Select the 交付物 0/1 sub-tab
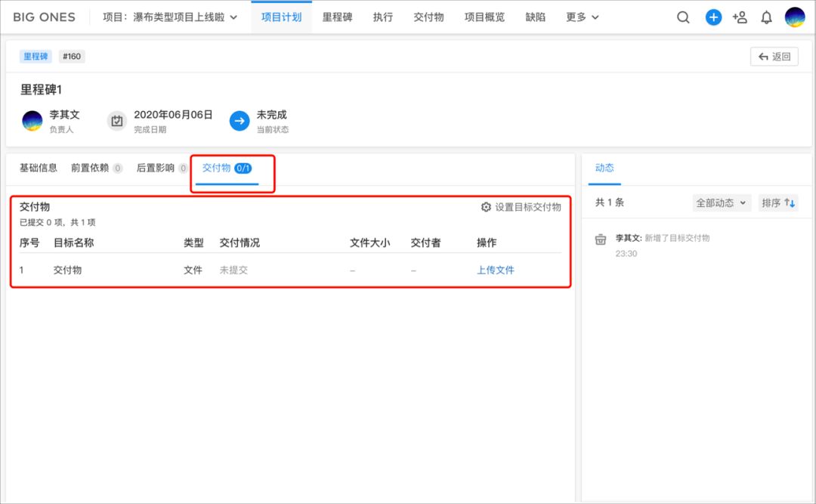The image size is (816, 504). [227, 169]
